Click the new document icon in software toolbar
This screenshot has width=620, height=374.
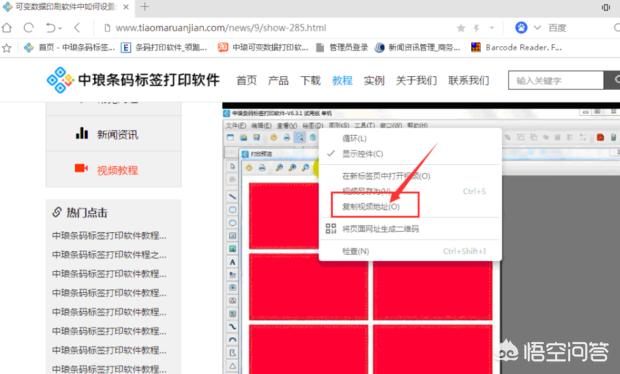(231, 137)
